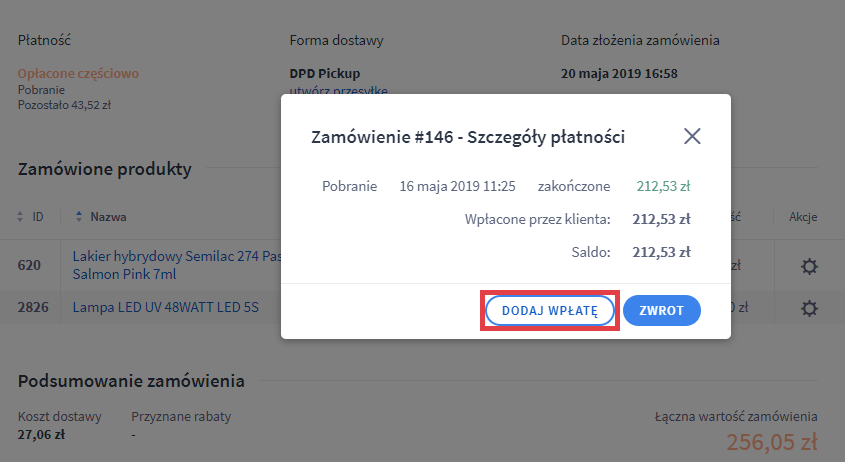Click the DODAJ WPŁATĘ button
Viewport: 845px width, 462px height.
click(550, 311)
